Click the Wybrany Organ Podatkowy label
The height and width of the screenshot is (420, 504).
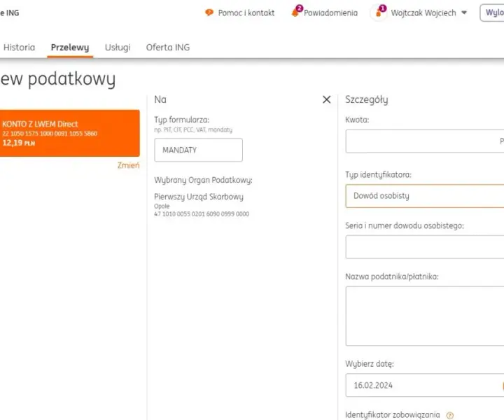pyautogui.click(x=203, y=180)
